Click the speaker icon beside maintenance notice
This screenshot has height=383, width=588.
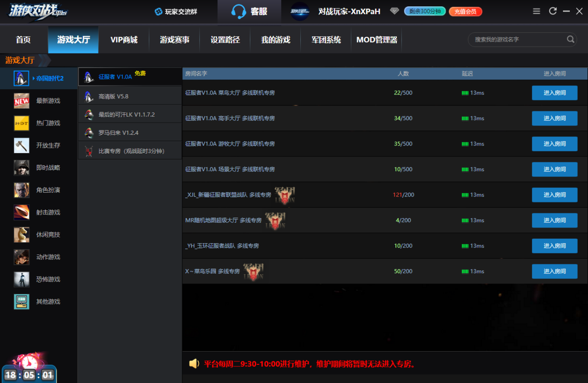[x=194, y=363]
